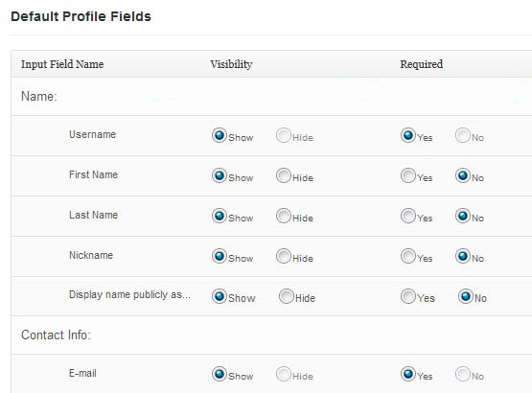Select Show radio for First Name
Viewport: 532px width, 393px height.
(220, 175)
